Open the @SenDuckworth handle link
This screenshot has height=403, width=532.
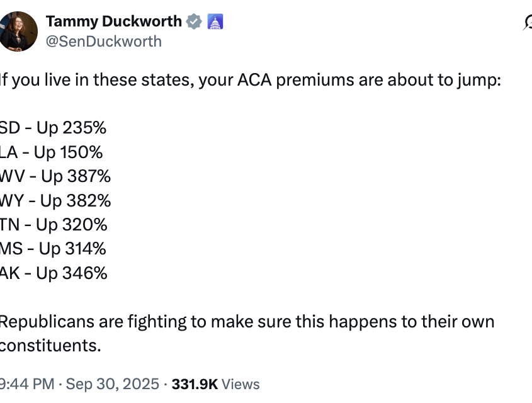[104, 42]
